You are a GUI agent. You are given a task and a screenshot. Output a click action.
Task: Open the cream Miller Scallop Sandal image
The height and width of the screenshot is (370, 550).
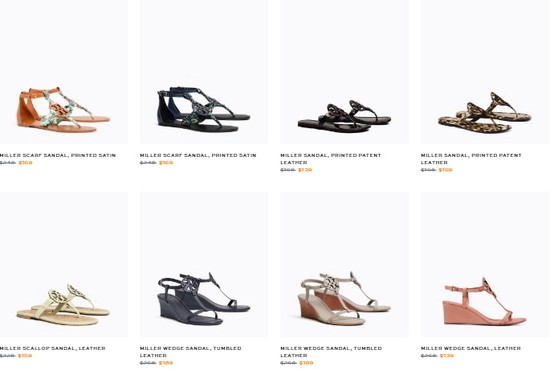click(63, 264)
